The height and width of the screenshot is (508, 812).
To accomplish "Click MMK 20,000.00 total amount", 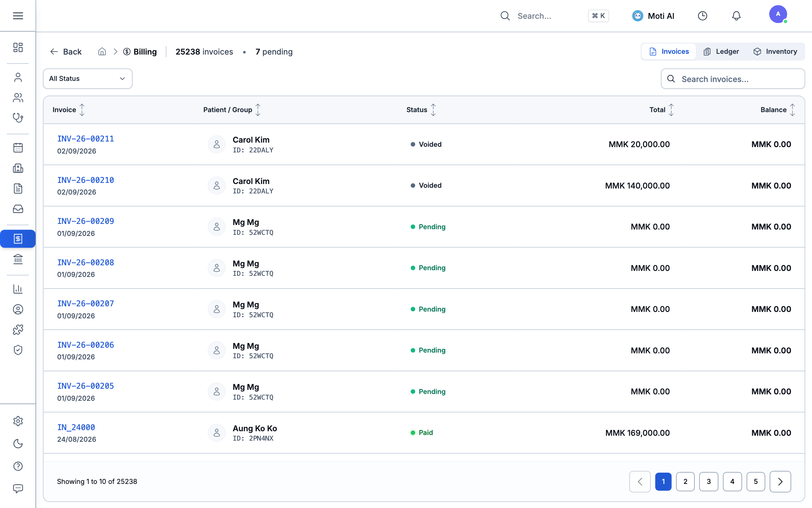I will click(x=639, y=144).
